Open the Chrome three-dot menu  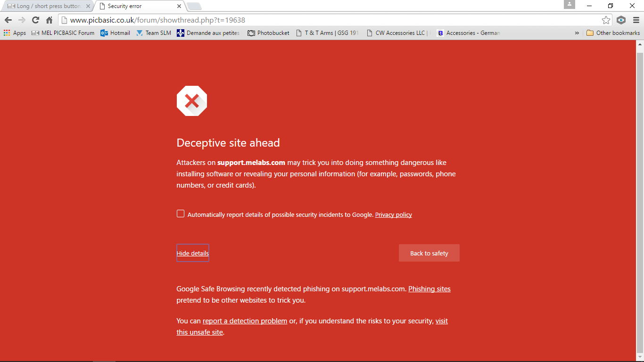pos(636,20)
